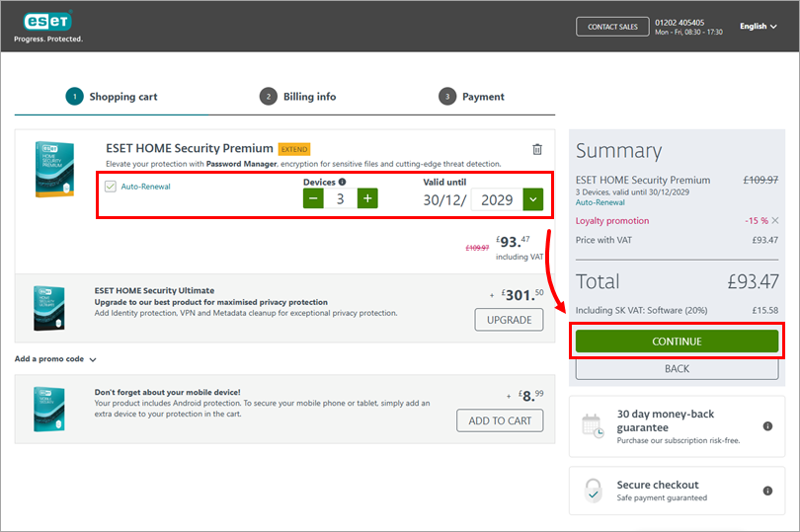Open info for 30 day money-back guarantee

767,426
